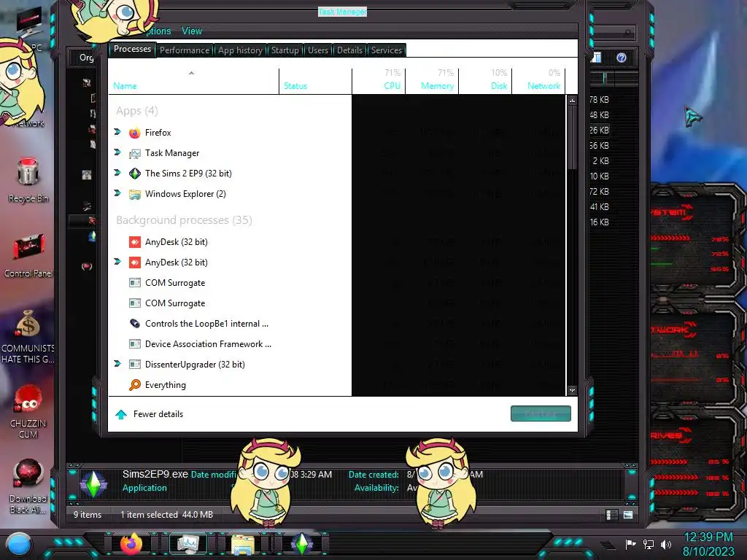Open Download Black Al... desktop icon
Image resolution: width=747 pixels, height=560 pixels.
tap(28, 486)
